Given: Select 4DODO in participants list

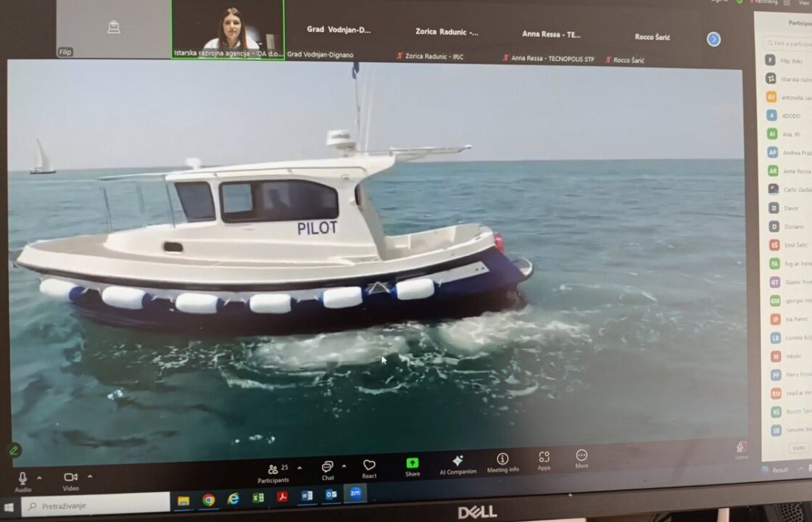Looking at the screenshot, I should point(788,115).
